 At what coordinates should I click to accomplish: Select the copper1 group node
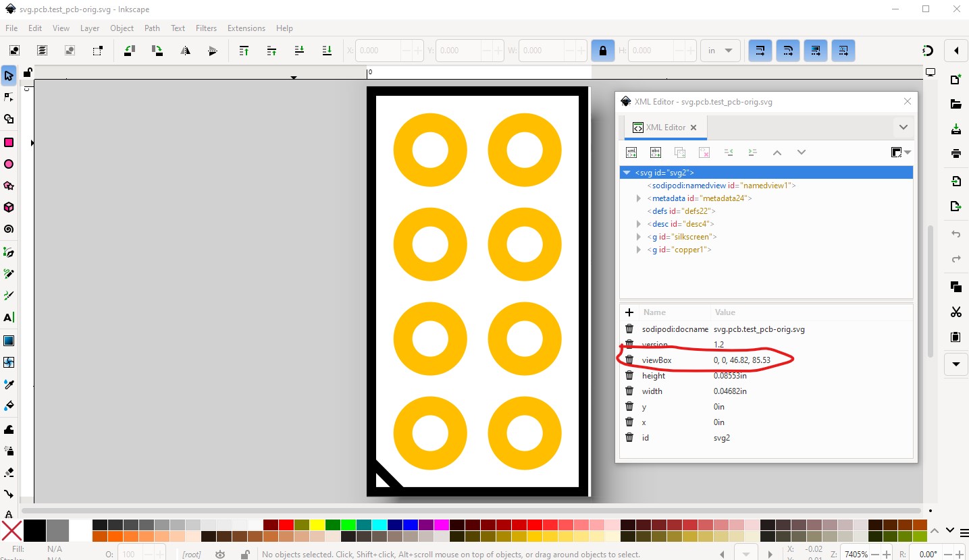point(679,250)
